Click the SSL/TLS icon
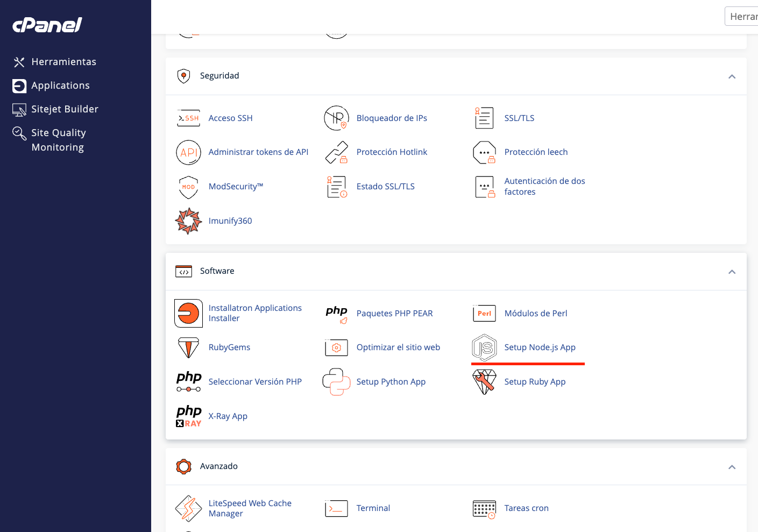This screenshot has width=758, height=532. pos(484,118)
